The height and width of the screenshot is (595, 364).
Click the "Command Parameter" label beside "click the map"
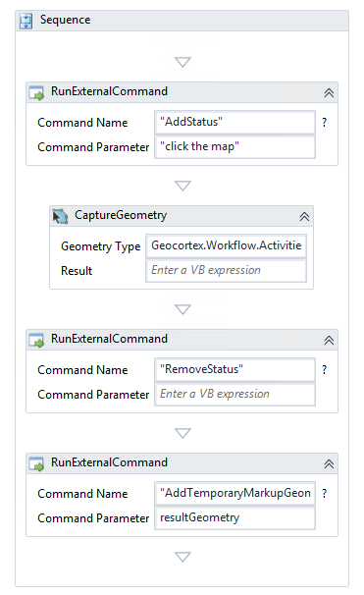coord(93,147)
